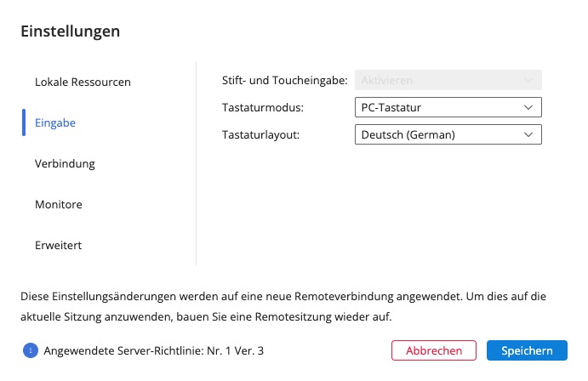The width and height of the screenshot is (588, 381).
Task: Click the Tastaturlayout label
Action: pos(260,134)
